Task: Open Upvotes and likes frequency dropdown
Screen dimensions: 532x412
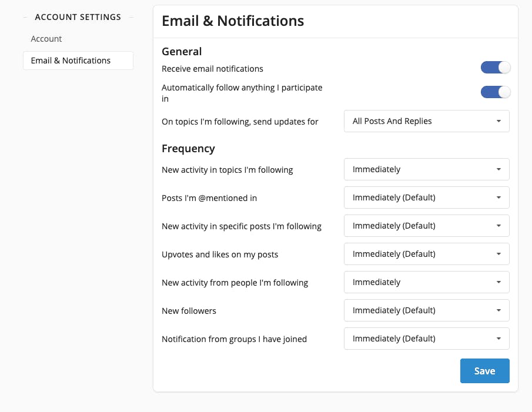Action: [x=427, y=254]
